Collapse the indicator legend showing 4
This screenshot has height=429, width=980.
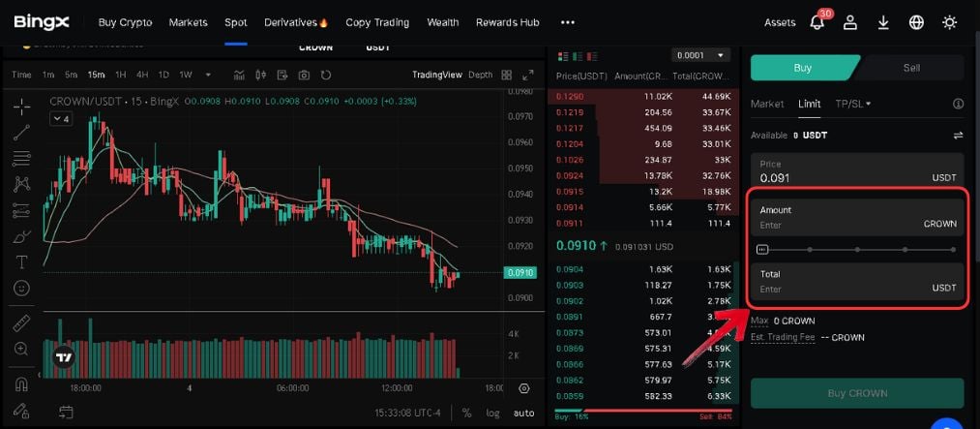coord(61,118)
